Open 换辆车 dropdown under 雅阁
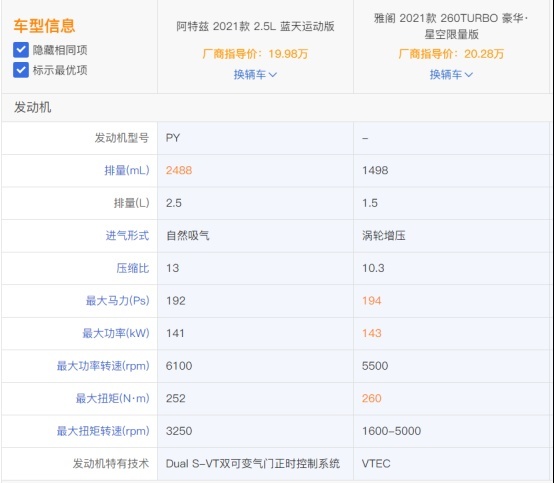554x483 pixels. 451,75
